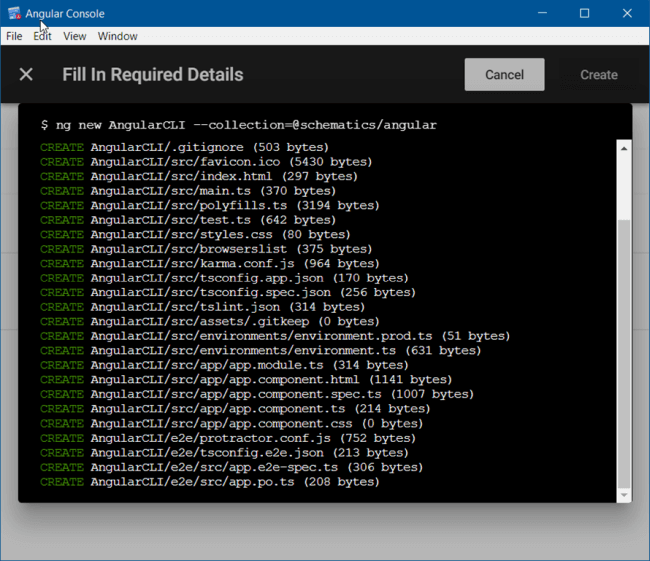
Task: Click the X icon beside the dialog title
Action: pyautogui.click(x=27, y=75)
